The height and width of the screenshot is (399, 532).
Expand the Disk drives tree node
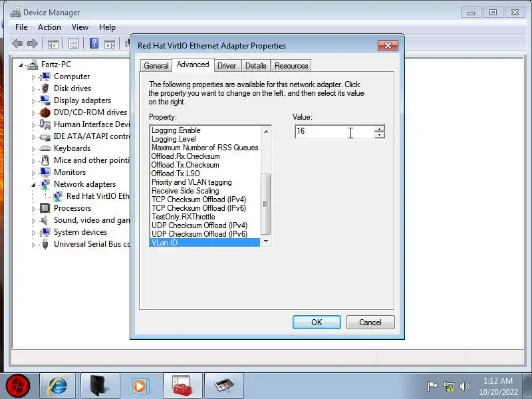[33, 89]
